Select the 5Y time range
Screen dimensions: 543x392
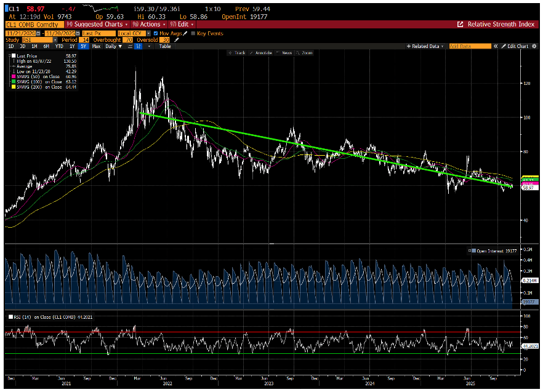(84, 46)
